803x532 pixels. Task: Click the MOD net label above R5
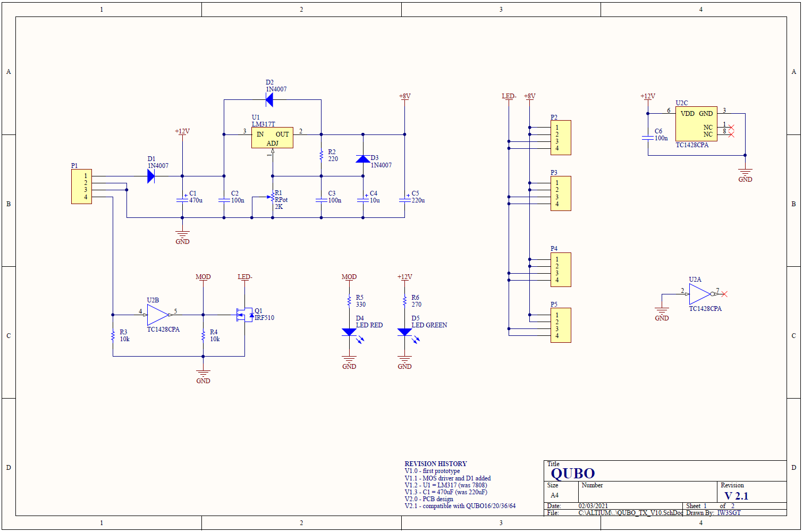(x=349, y=277)
